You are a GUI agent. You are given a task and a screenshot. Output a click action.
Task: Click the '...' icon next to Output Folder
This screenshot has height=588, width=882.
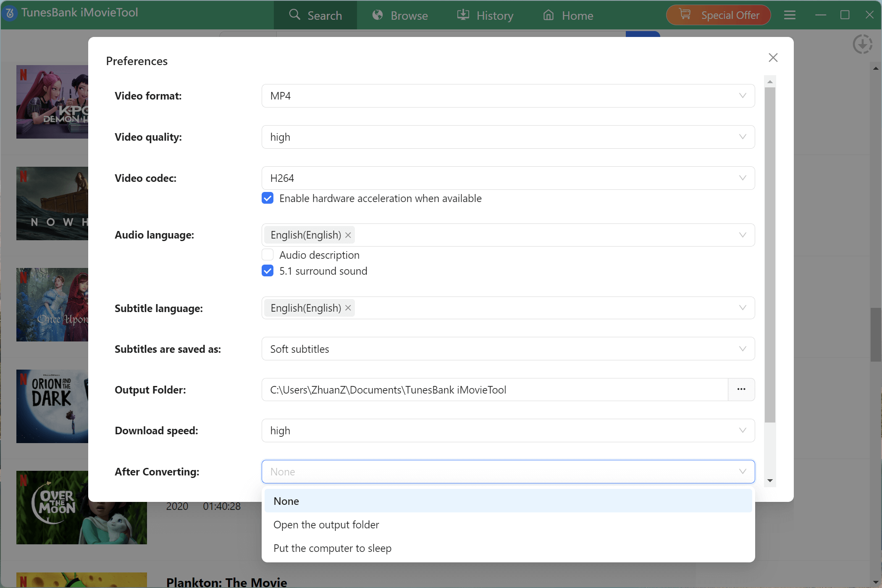pyautogui.click(x=741, y=390)
